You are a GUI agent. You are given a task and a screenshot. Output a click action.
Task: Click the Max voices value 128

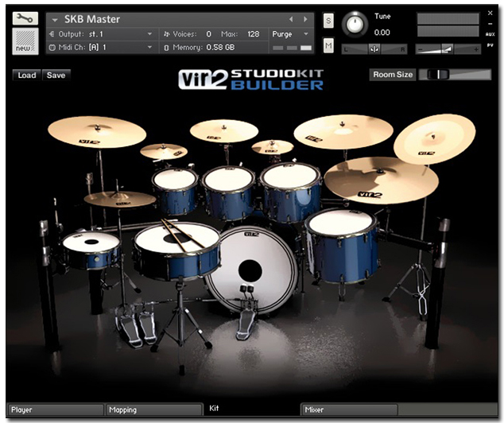[254, 34]
